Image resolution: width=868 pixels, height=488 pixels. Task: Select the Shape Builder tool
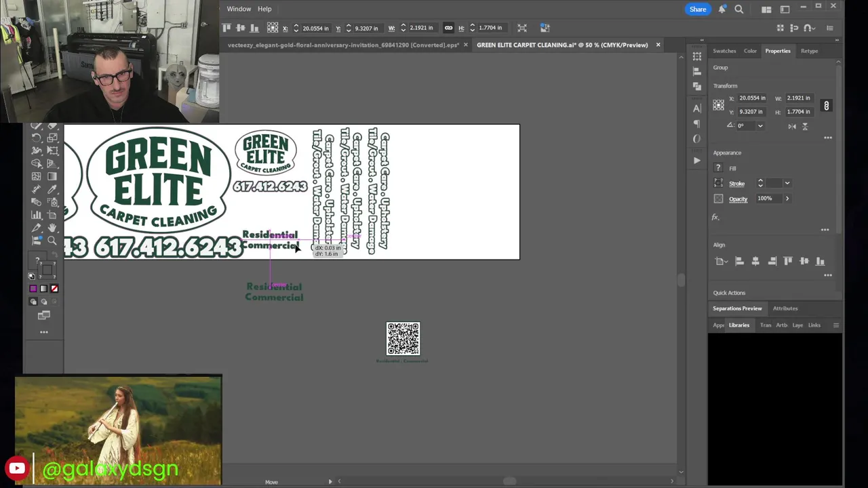36,163
